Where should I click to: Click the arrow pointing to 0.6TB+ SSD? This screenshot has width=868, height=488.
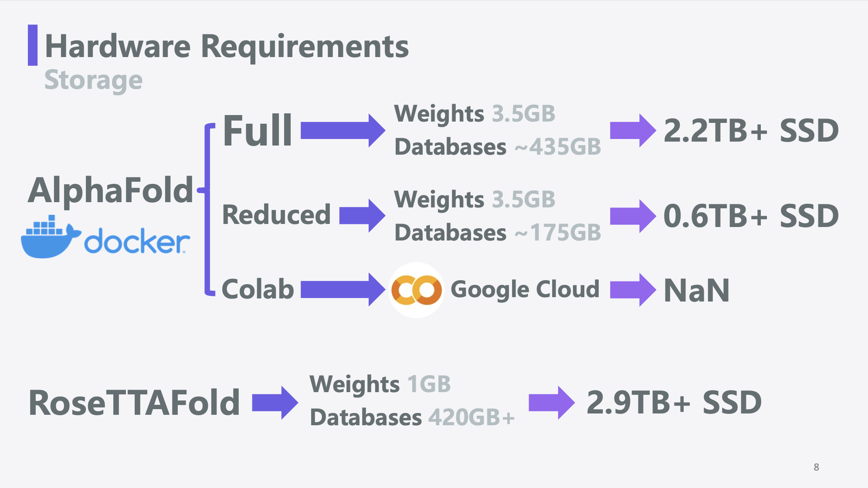click(633, 216)
